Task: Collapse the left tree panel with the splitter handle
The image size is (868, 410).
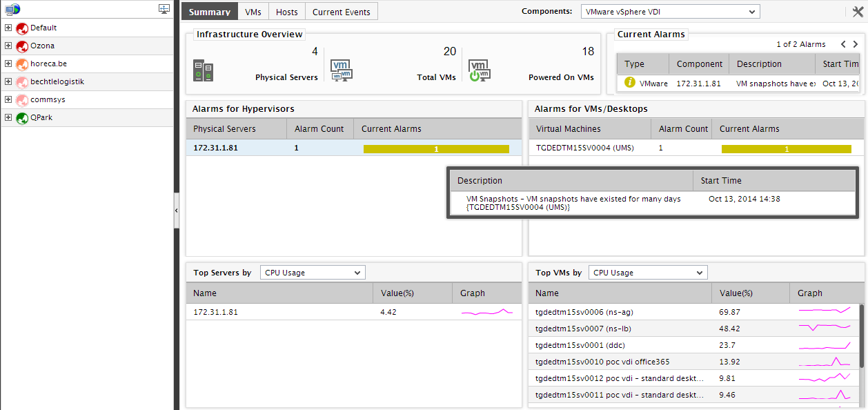Action: click(176, 210)
